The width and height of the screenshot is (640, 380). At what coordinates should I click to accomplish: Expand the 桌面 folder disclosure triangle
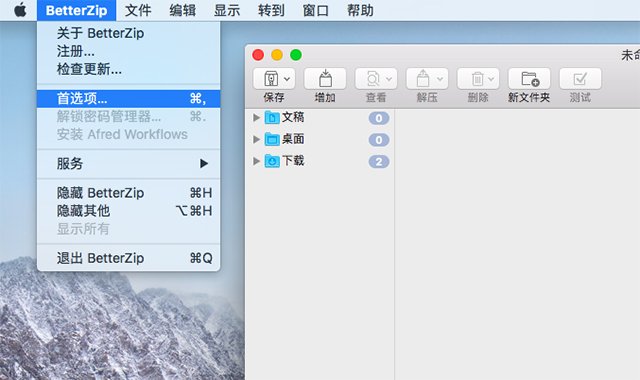[x=256, y=139]
